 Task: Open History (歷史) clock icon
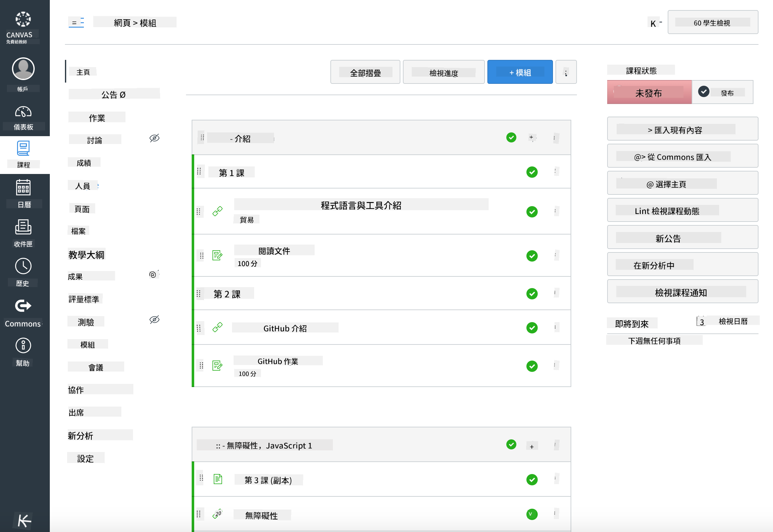(x=23, y=266)
